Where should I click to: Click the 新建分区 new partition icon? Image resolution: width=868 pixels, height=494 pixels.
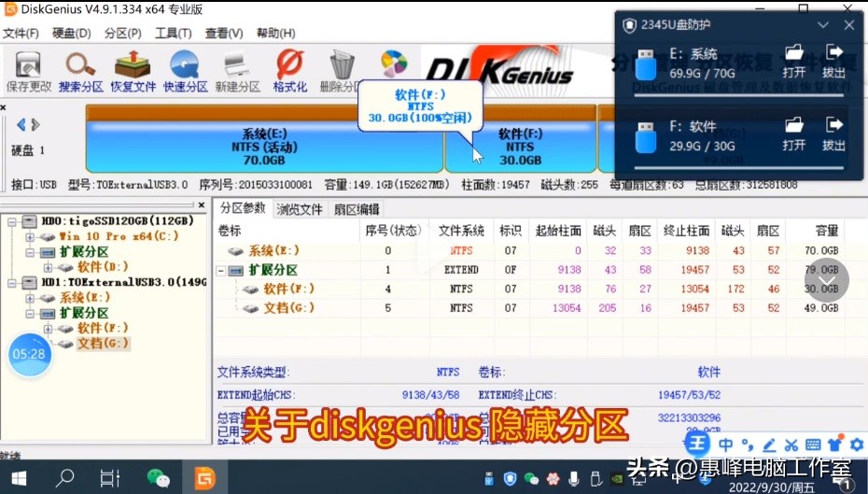[x=237, y=72]
